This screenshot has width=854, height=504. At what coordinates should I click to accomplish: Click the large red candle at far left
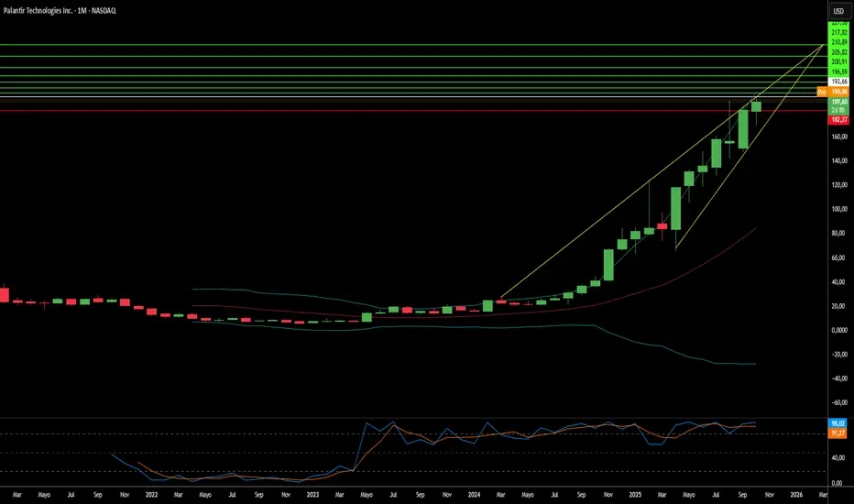4,295
